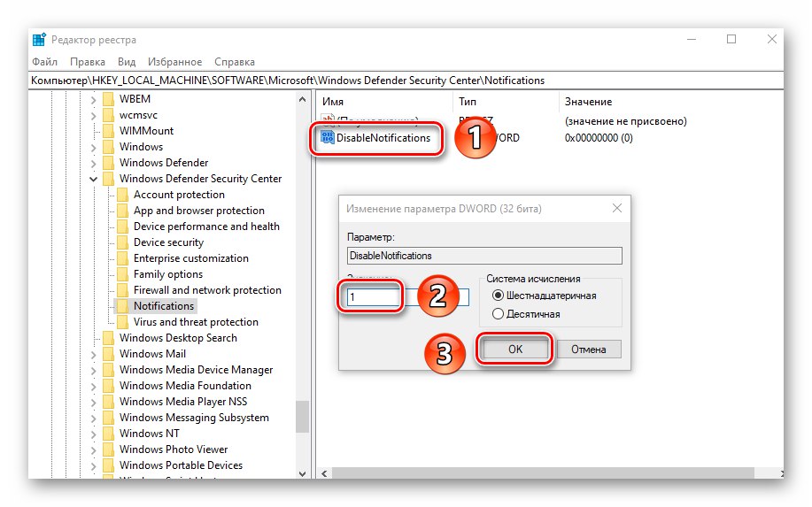Click the Windows Media Device Manager folder icon

pos(108,370)
